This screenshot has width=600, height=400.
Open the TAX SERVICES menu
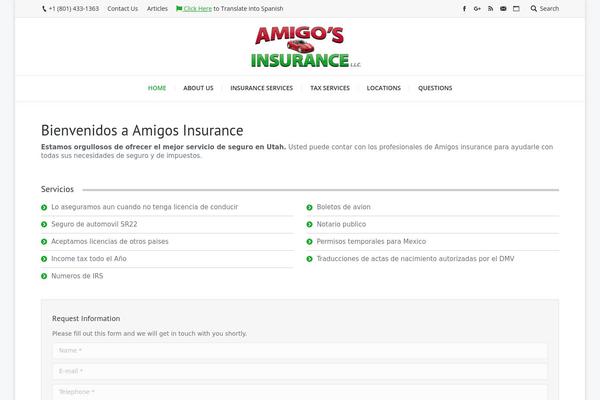(x=330, y=88)
